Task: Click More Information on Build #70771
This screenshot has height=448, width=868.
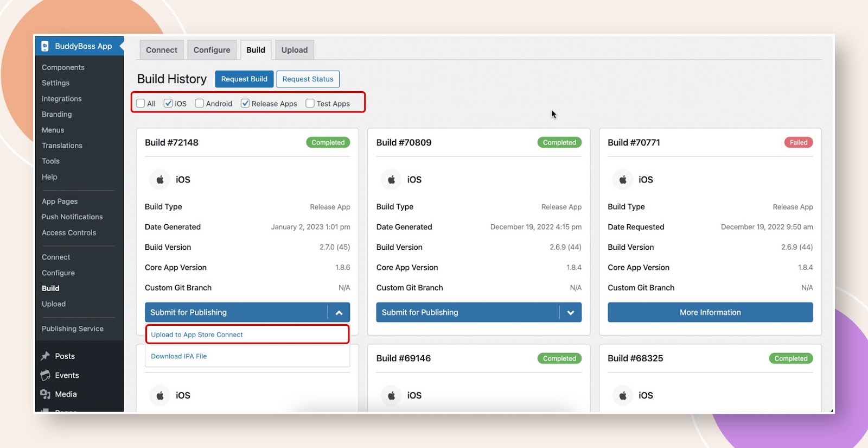Action: (x=710, y=312)
